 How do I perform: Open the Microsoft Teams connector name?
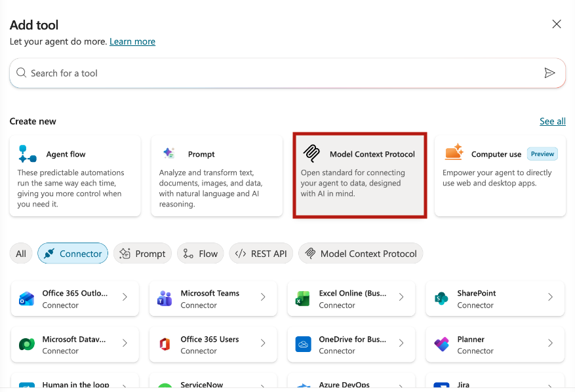[x=210, y=293]
